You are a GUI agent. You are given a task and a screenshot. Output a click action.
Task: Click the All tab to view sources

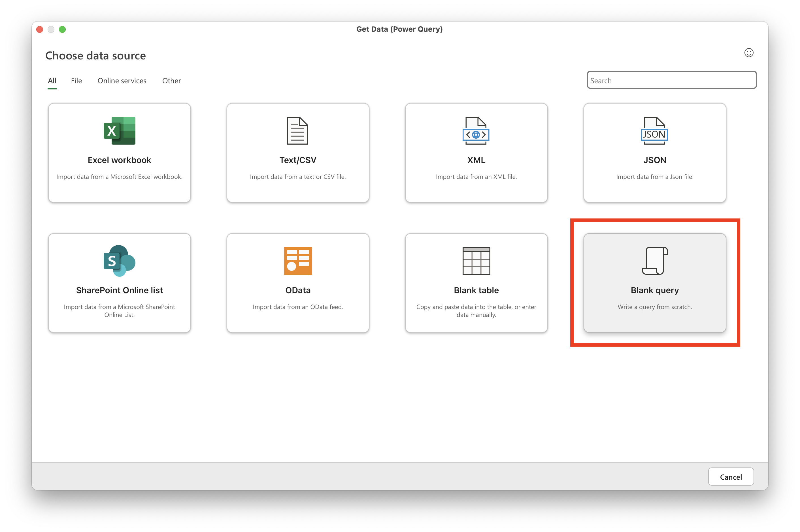click(x=52, y=80)
